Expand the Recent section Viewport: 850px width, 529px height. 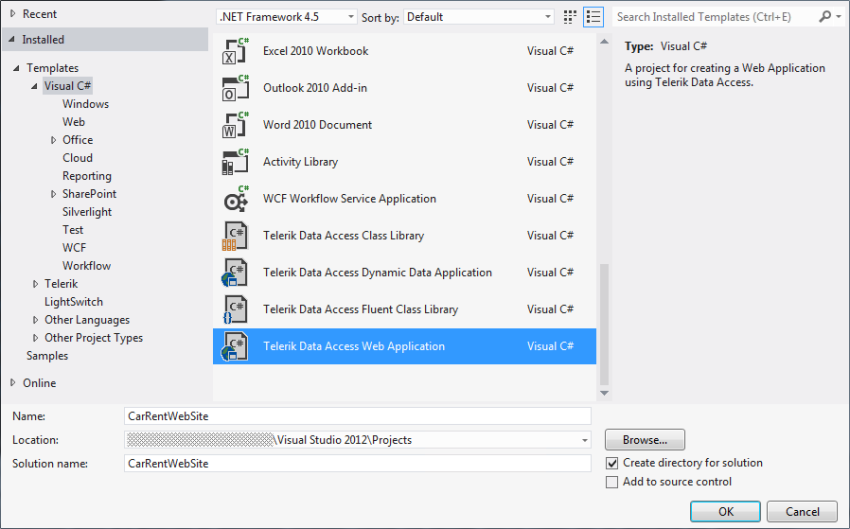(x=12, y=14)
